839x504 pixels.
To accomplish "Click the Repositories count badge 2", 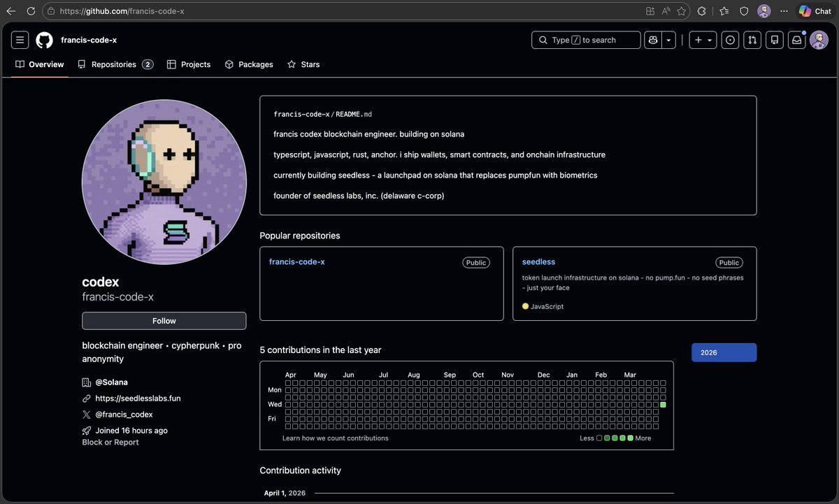I will tap(148, 64).
